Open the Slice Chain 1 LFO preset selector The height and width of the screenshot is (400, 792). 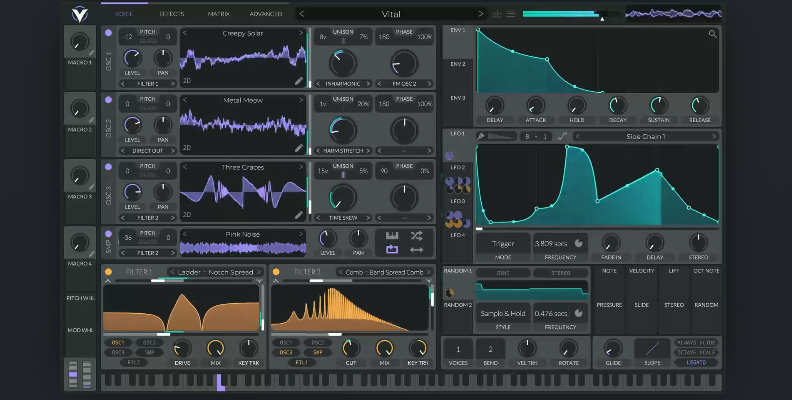[646, 136]
